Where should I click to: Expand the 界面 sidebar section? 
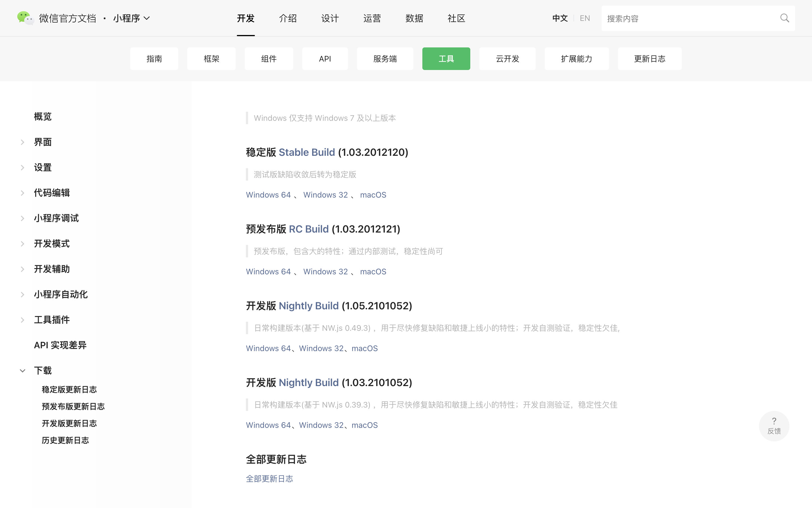pyautogui.click(x=23, y=142)
